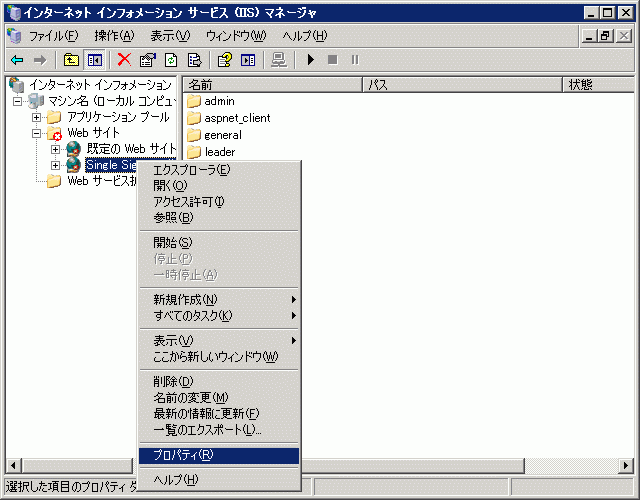Click list pane scroll right arrow
This screenshot has width=640, height=500.
click(626, 465)
